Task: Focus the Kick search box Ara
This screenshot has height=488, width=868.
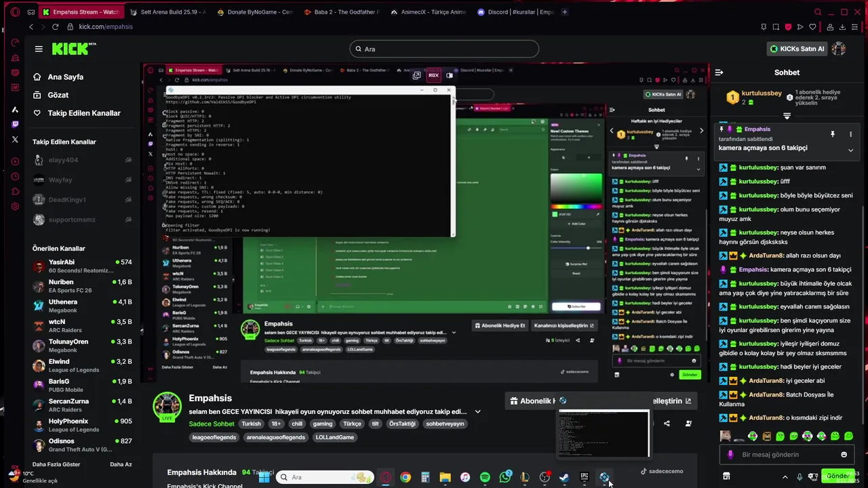Action: pyautogui.click(x=444, y=49)
